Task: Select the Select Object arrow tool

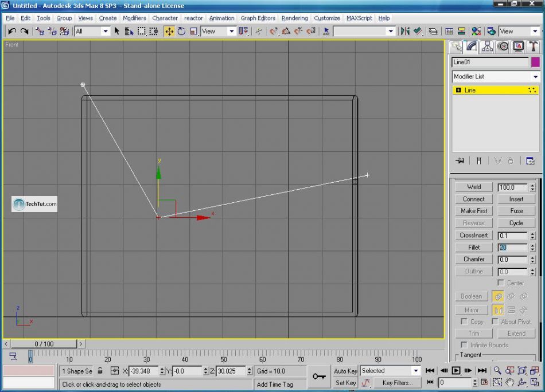Action: click(117, 32)
